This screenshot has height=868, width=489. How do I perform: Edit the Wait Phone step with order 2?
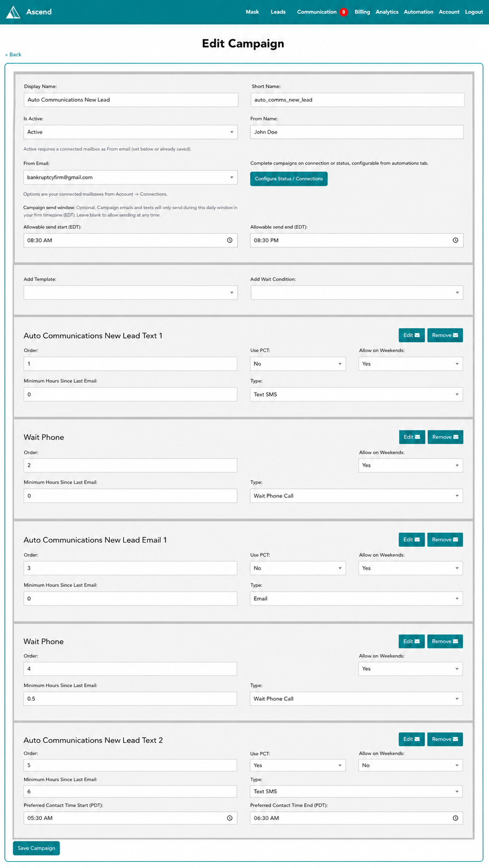tap(412, 437)
